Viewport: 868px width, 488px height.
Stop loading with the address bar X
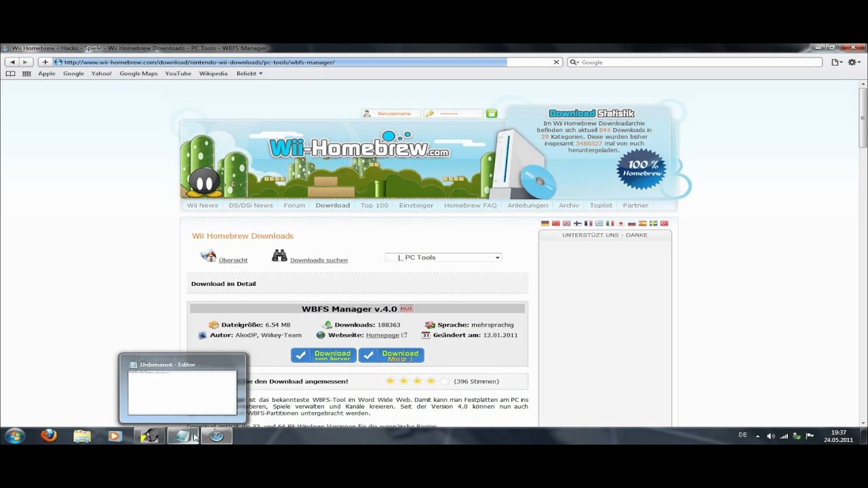point(557,62)
